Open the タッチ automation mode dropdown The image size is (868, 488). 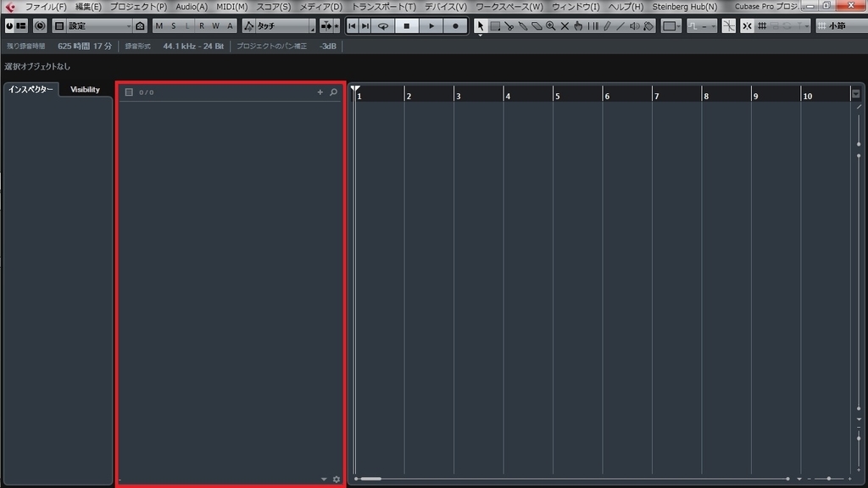click(x=285, y=26)
